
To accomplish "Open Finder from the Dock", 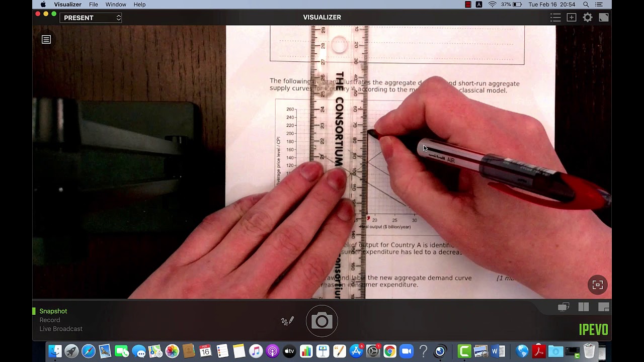I will 55,351.
